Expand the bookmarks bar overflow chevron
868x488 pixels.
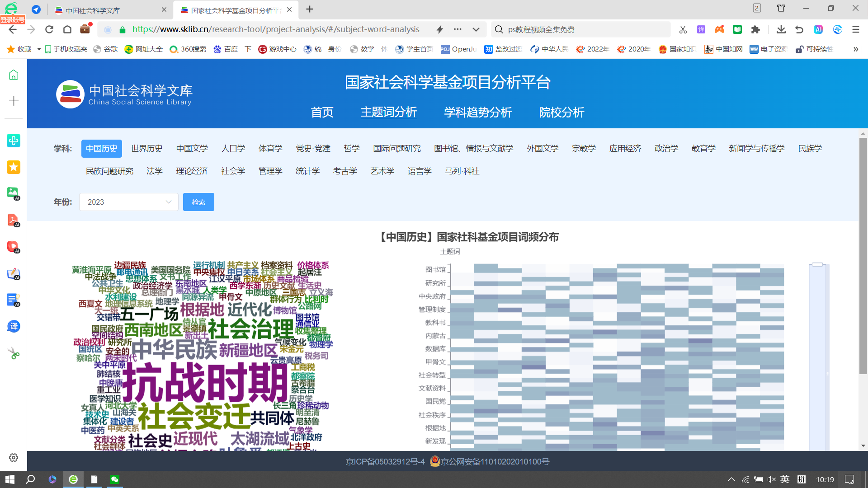pos(855,49)
